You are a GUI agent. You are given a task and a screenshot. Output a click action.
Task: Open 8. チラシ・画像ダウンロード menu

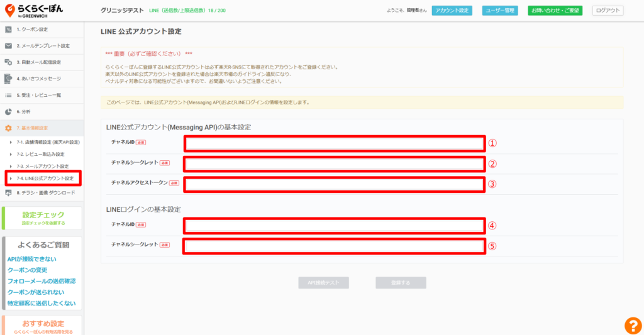[42, 192]
